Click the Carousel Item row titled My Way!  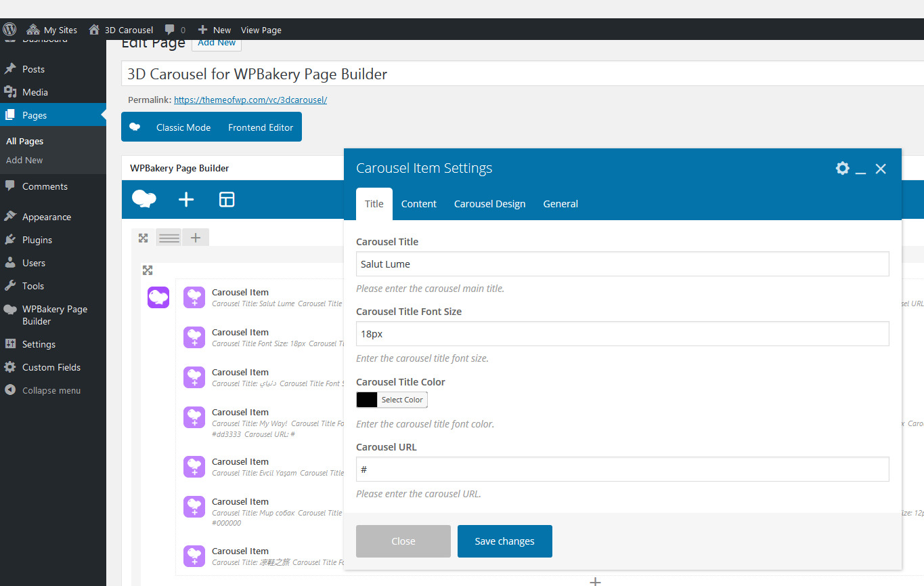278,423
